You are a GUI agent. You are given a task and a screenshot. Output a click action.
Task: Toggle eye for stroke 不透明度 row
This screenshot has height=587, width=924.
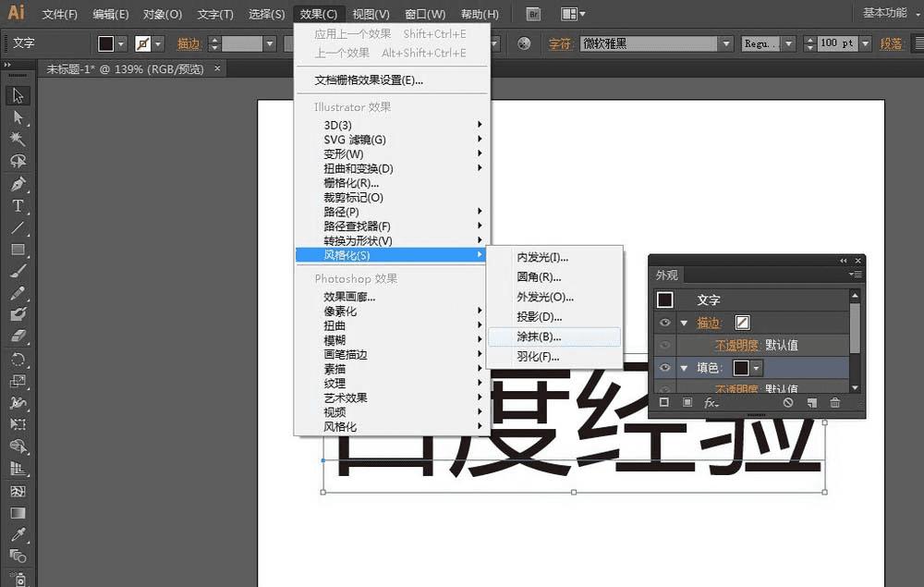coord(664,345)
